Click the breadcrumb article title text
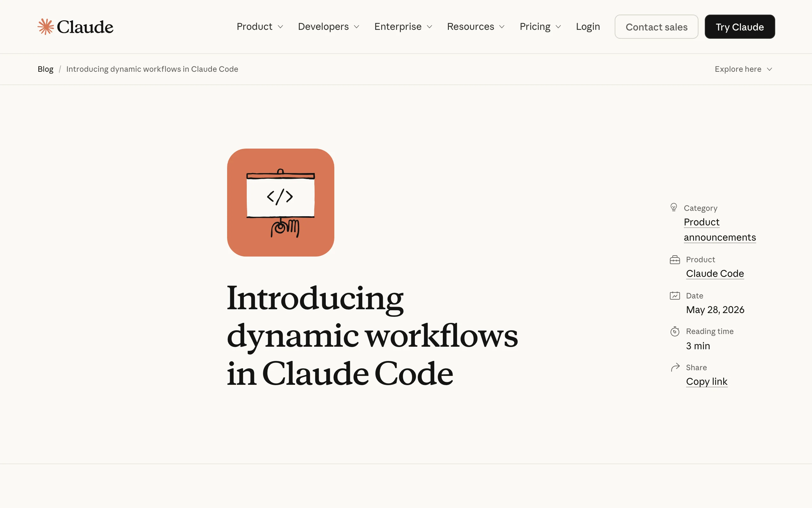Viewport: 812px width, 508px height. click(x=152, y=69)
